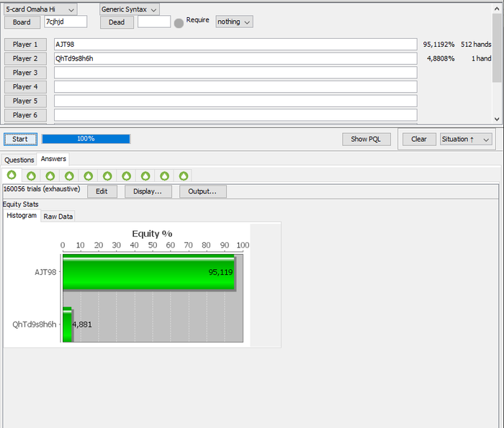This screenshot has width=504, height=428.
Task: Click the Player 5 button
Action: 25,101
